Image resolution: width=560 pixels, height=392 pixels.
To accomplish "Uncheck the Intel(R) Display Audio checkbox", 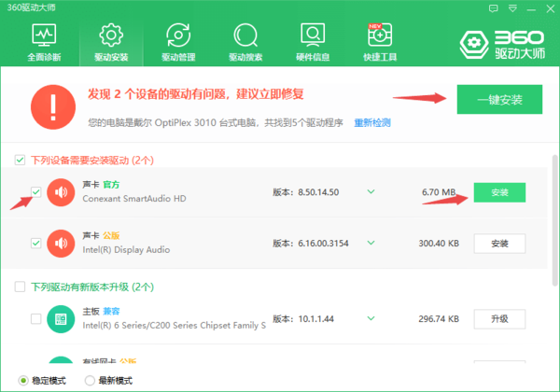I will pos(35,243).
